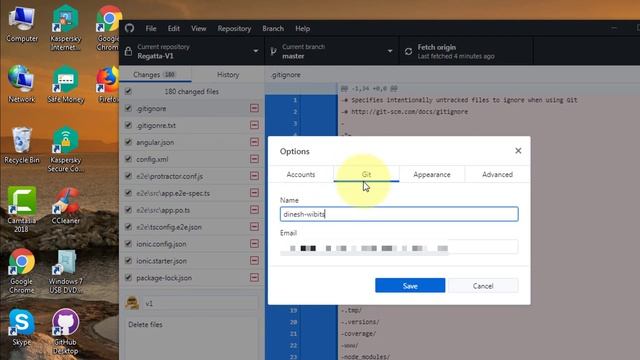
Task: Uncheck the .gitigonre.txt file checkbox
Action: [x=128, y=125]
